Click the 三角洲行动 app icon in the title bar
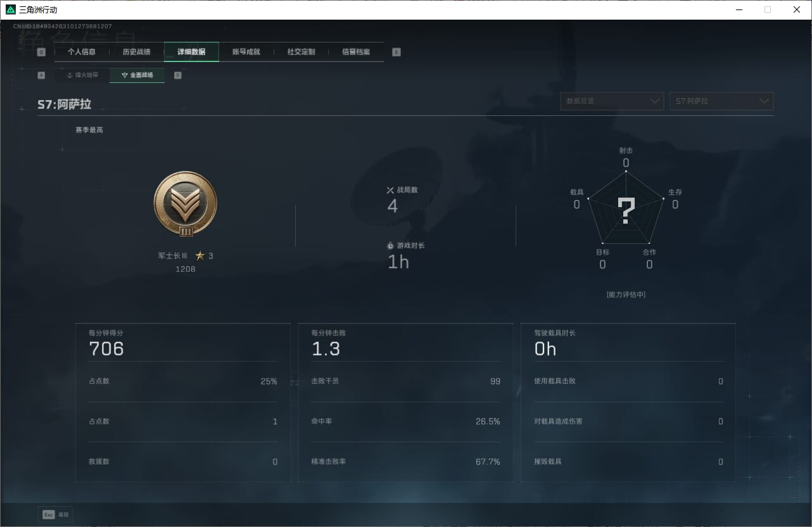Image resolution: width=812 pixels, height=527 pixels. pyautogui.click(x=11, y=10)
